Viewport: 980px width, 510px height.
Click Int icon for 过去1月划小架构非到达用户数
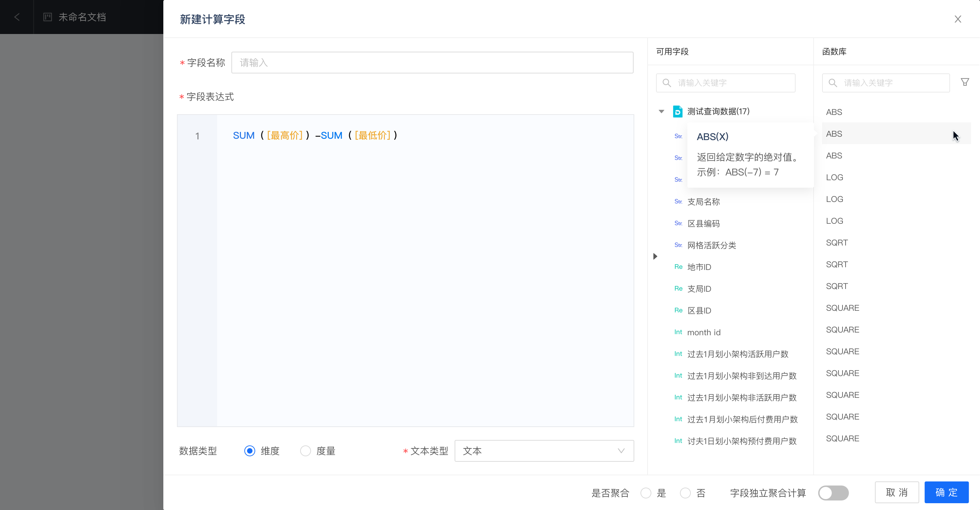tap(678, 375)
